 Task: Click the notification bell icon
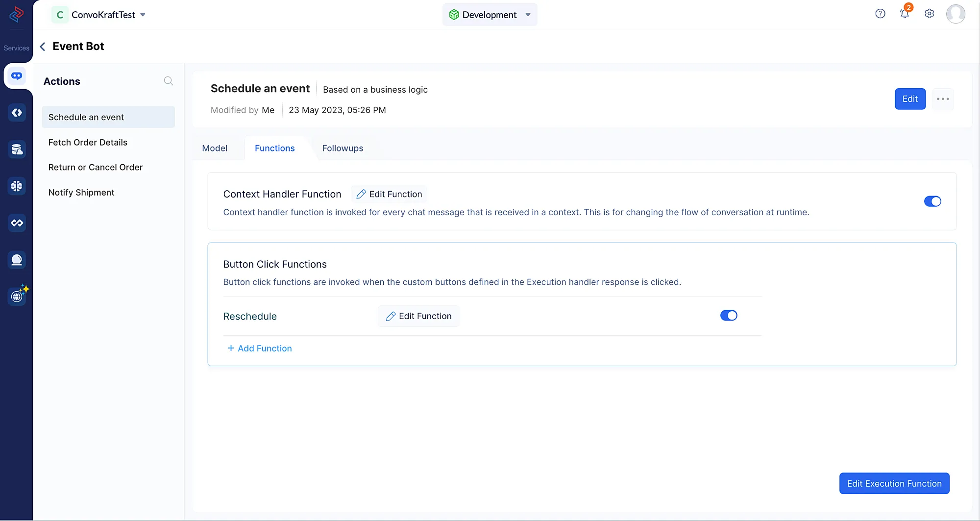(905, 14)
